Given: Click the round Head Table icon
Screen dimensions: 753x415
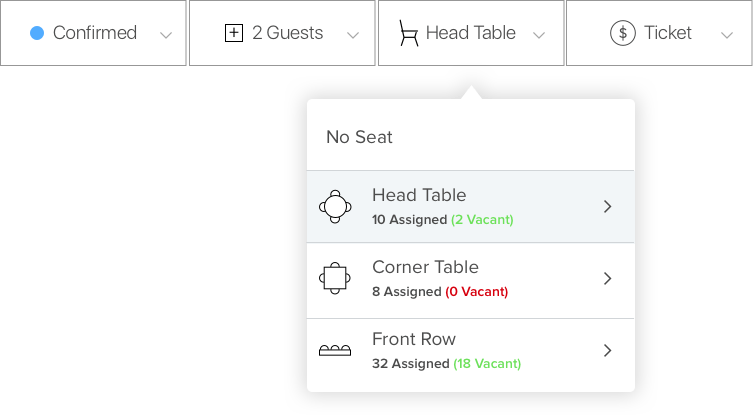Looking at the screenshot, I should pos(335,206).
